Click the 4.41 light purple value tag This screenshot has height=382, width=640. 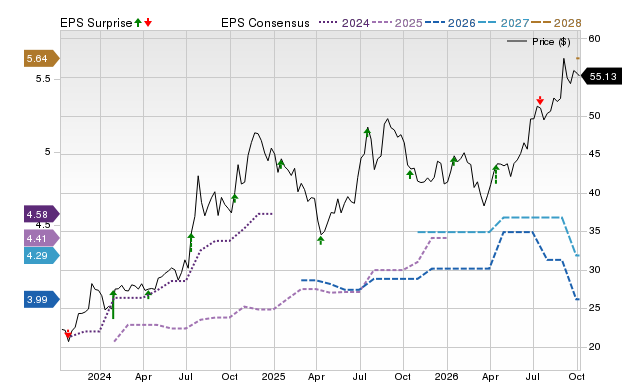[x=42, y=238]
